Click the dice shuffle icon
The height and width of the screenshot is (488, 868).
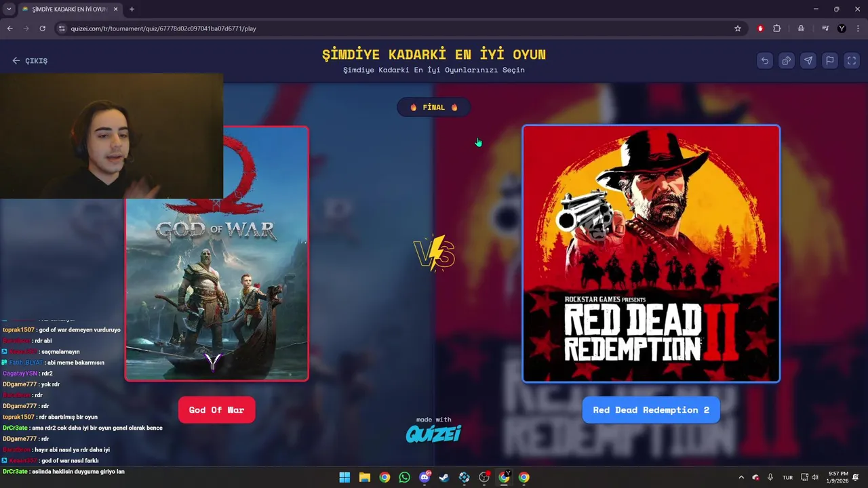pos(787,60)
